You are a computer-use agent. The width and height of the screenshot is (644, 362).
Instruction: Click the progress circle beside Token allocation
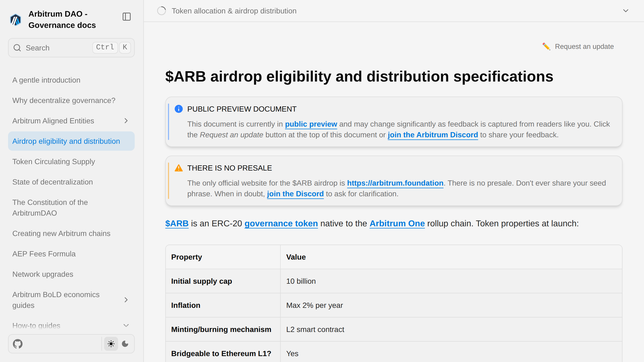pyautogui.click(x=162, y=11)
